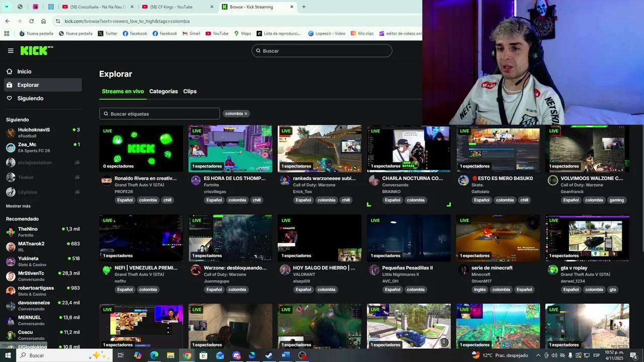Open robertoartigass recommended channel
Image resolution: width=644 pixels, height=362 pixels.
click(43, 291)
